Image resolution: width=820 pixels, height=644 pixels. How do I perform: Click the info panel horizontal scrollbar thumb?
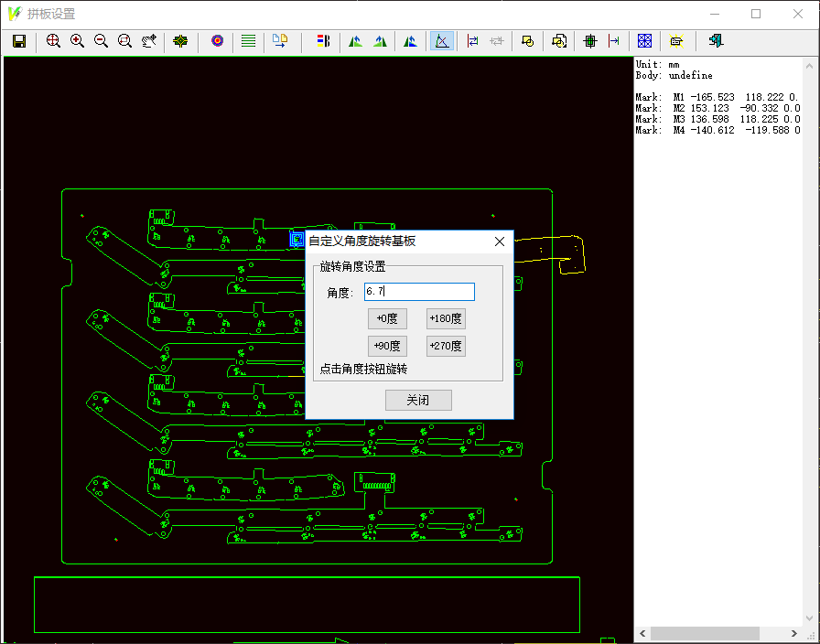tap(705, 634)
